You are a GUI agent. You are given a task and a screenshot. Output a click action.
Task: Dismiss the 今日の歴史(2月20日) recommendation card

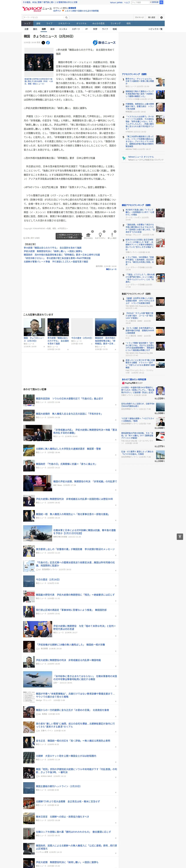tap(92, 344)
